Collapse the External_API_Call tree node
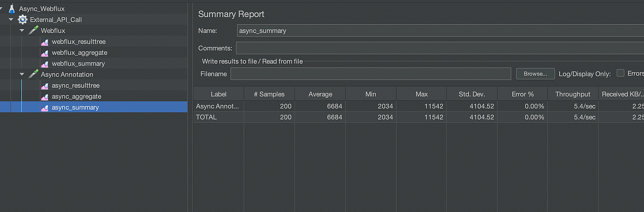644x212 pixels. (x=11, y=19)
